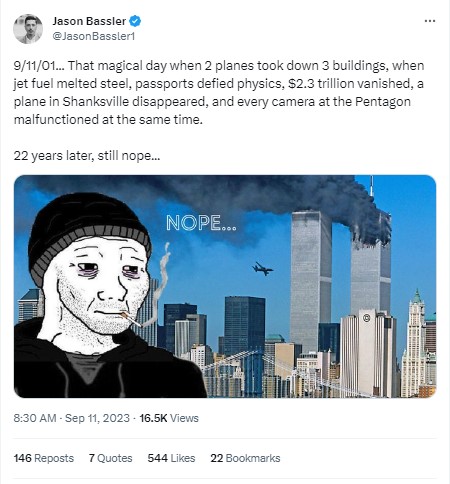Click the Jason Bassler display name

click(x=89, y=21)
